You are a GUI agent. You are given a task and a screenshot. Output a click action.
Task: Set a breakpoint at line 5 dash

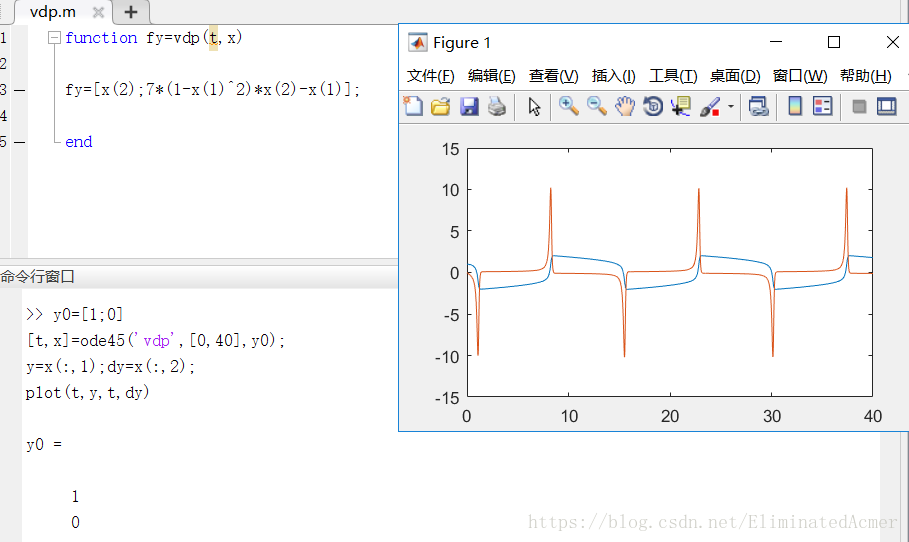coord(20,142)
